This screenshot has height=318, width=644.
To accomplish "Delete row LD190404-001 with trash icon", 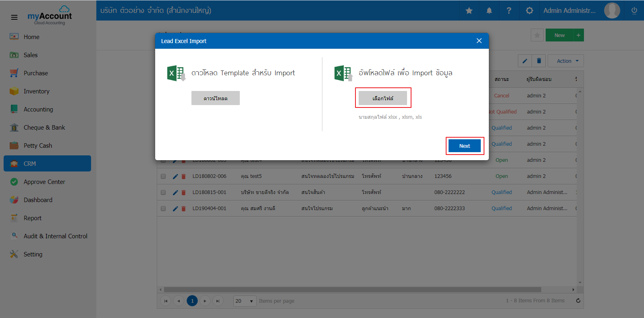I will 183,209.
